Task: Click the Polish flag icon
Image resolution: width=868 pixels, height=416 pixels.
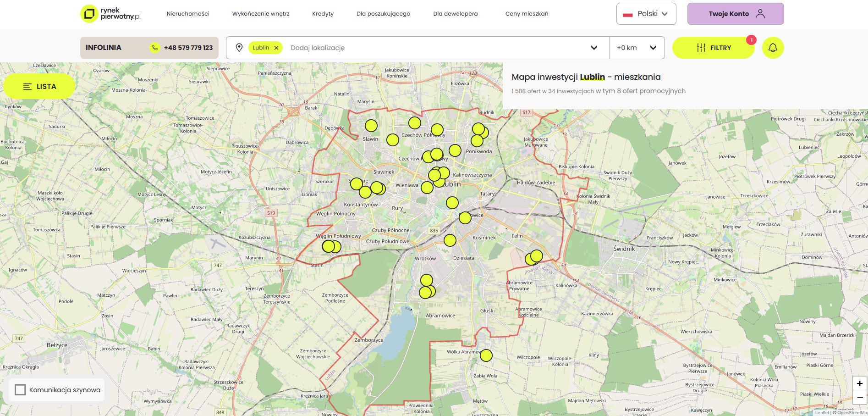Action: click(x=626, y=13)
